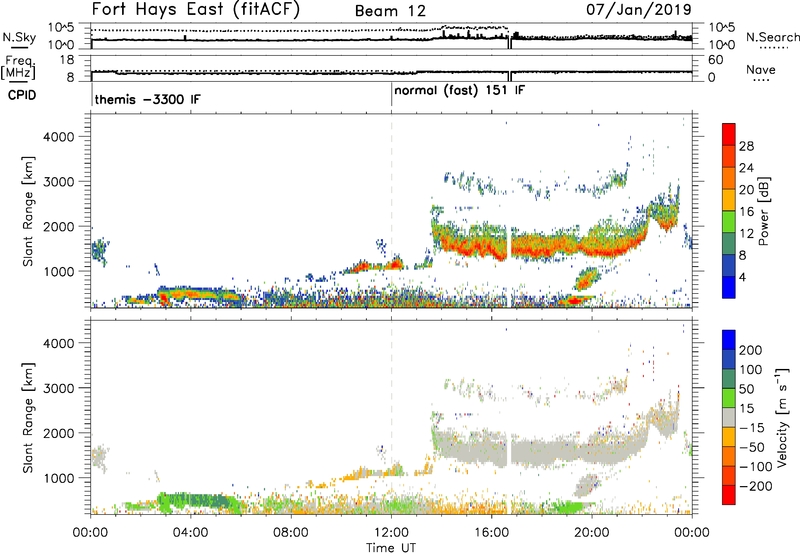The height and width of the screenshot is (554, 800).
Task: Click the 'Nave' legend label
Action: coord(761,69)
